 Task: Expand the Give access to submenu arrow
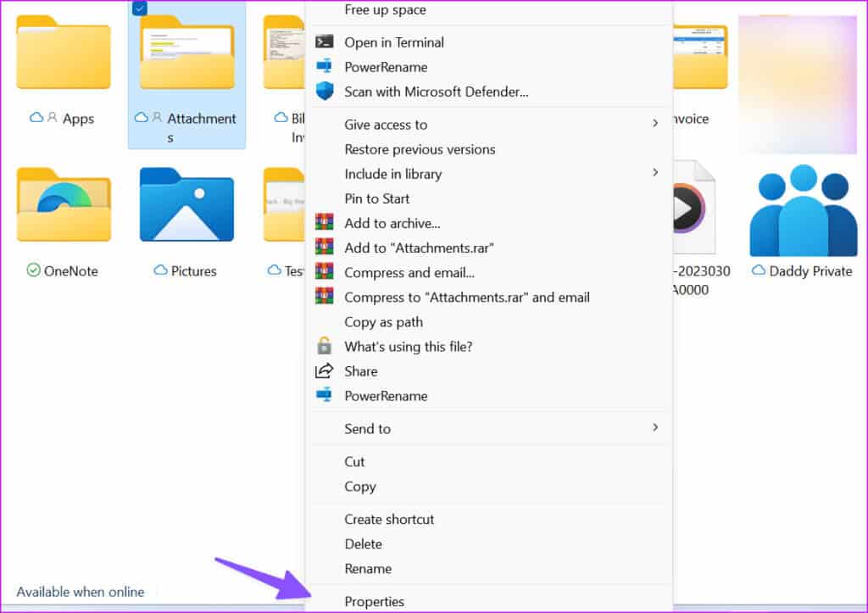654,124
